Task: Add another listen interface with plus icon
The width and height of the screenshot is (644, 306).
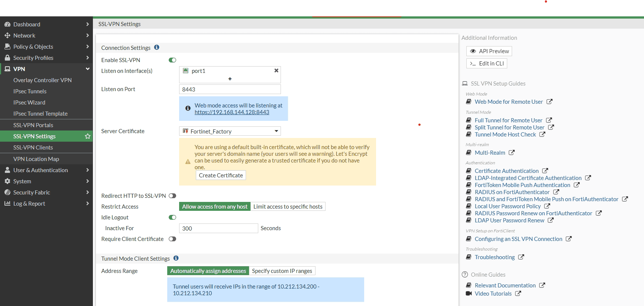Action: click(x=230, y=79)
